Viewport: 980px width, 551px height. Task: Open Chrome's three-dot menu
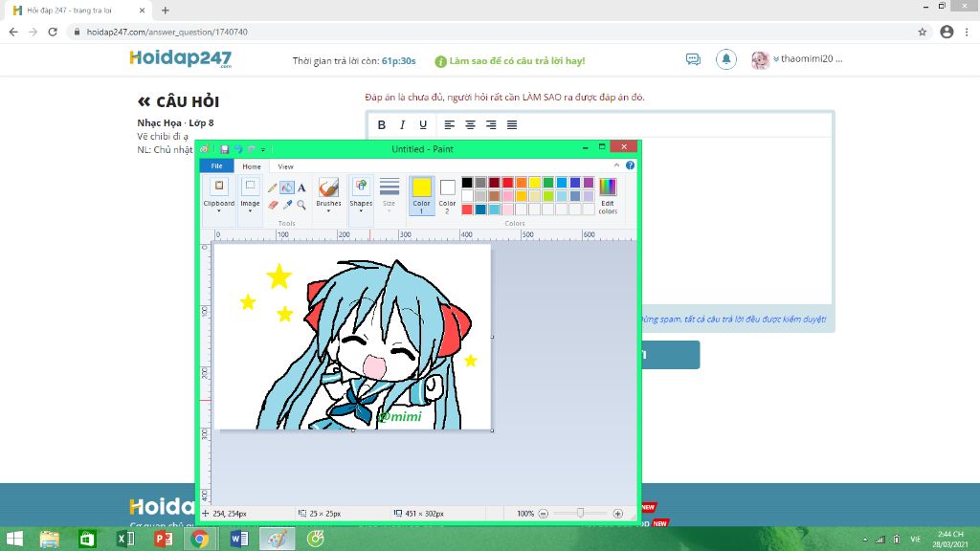point(968,32)
